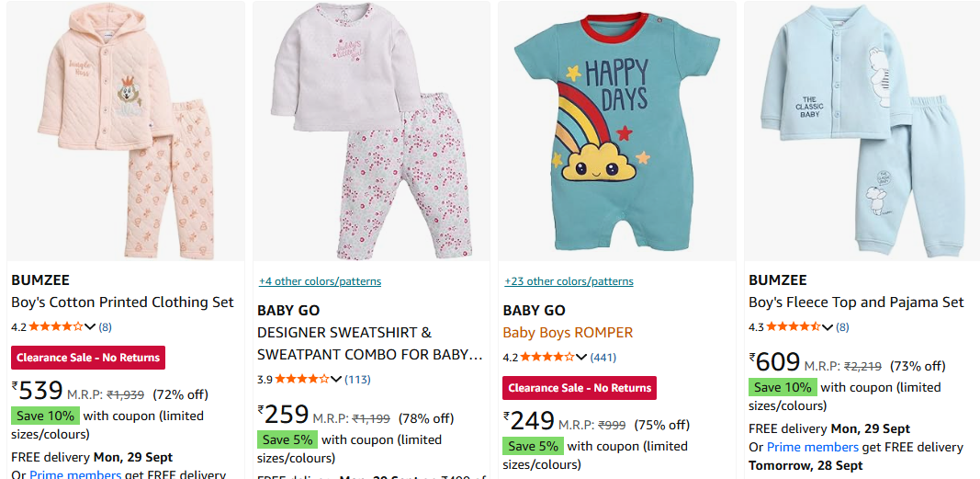Click Prime members link under ₹609 item

(812, 447)
